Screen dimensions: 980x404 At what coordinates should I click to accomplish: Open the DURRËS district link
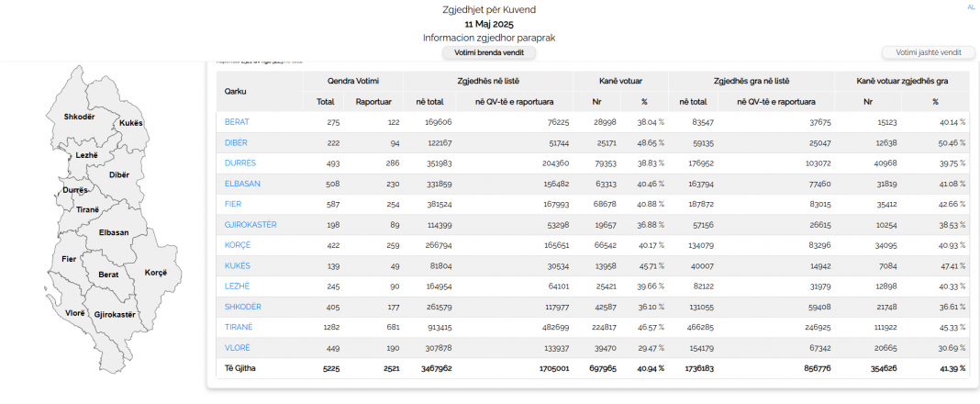(240, 163)
